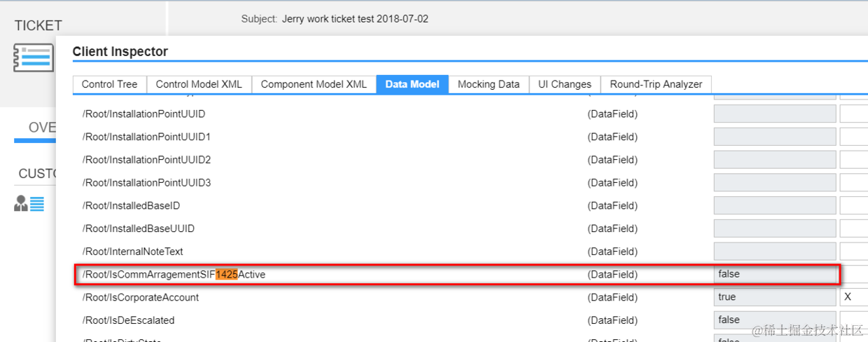Focus the IsDeEscalated value field
868x342 pixels.
[x=775, y=320]
